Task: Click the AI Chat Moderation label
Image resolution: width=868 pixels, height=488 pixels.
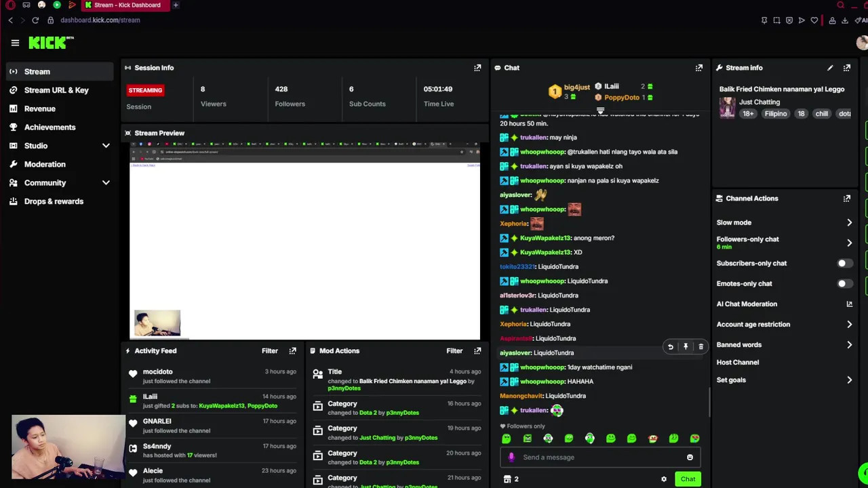Action: [x=747, y=304]
